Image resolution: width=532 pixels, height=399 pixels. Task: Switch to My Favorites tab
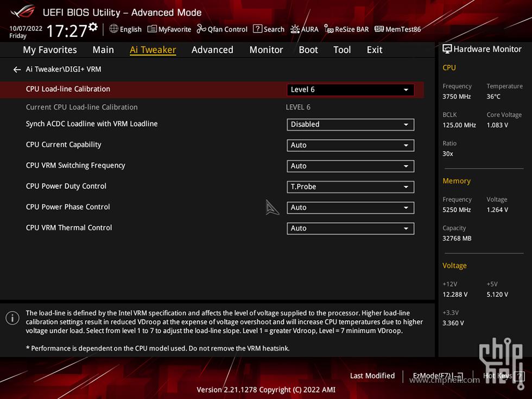tap(50, 50)
